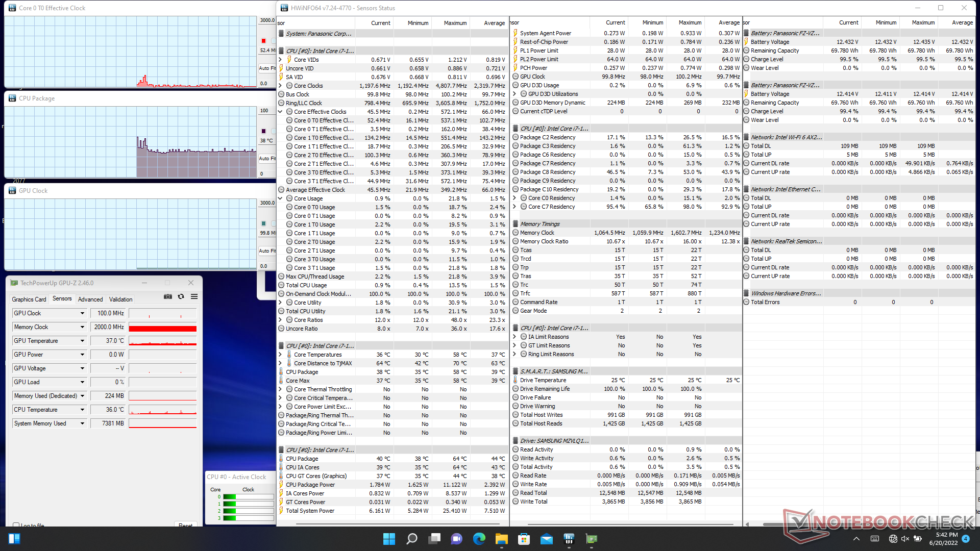Click the Windows Start button
Screen dimensions: 980x551
(x=389, y=539)
